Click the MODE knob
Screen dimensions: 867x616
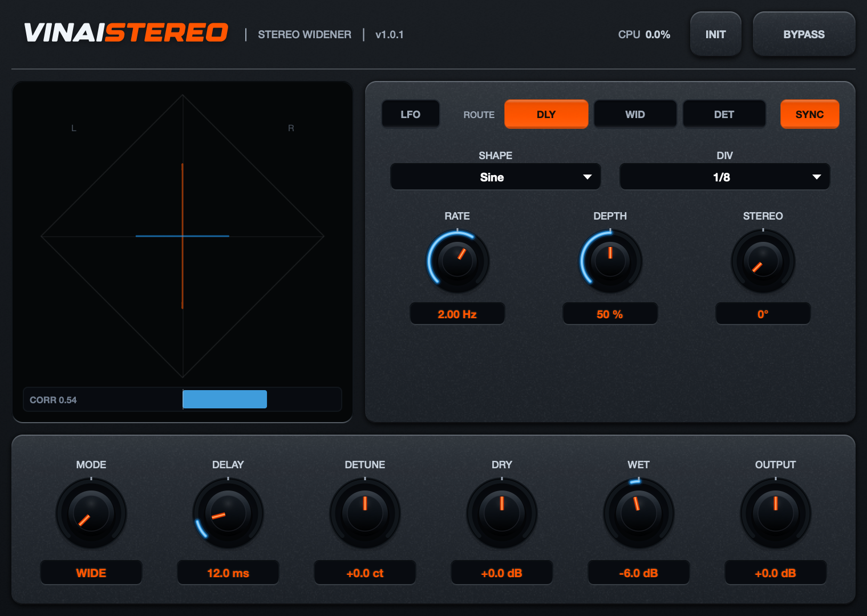(91, 513)
